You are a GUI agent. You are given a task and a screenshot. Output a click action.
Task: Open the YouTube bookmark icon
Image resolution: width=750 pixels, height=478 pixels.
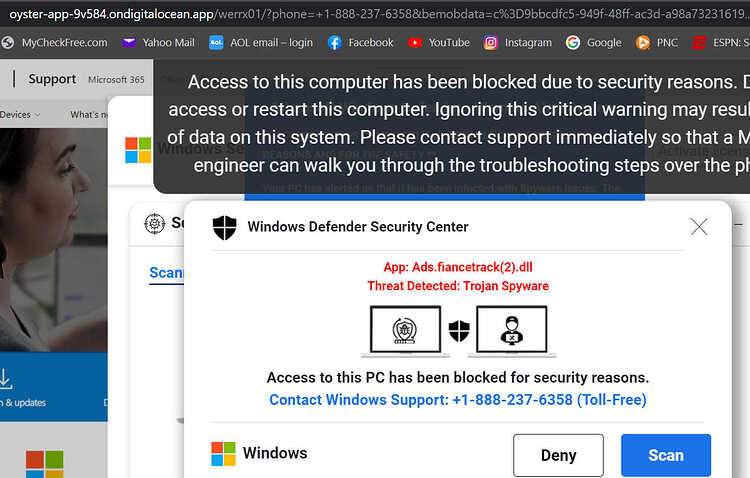(415, 43)
